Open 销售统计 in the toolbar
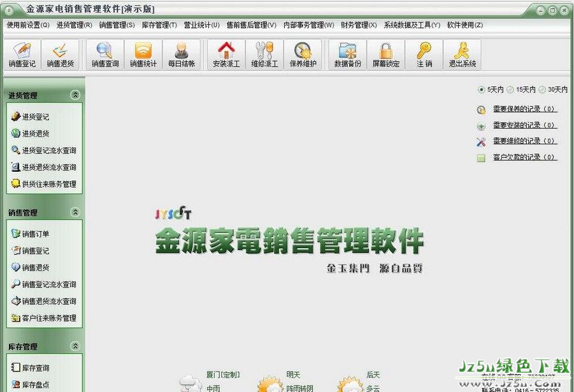 click(143, 55)
